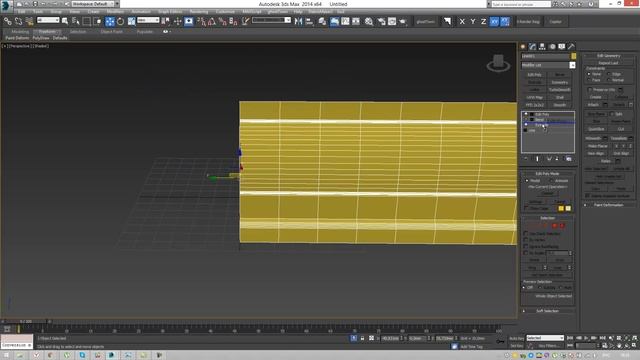
Task: Activate the Select and Move tool
Action: point(110,21)
